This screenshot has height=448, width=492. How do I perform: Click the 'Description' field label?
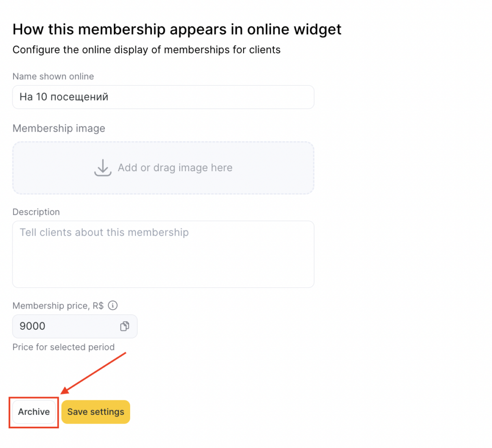36,212
